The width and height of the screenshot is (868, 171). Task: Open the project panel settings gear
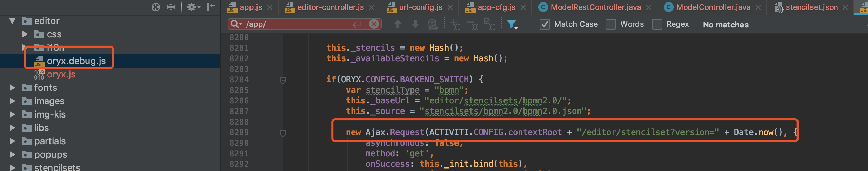tap(193, 7)
